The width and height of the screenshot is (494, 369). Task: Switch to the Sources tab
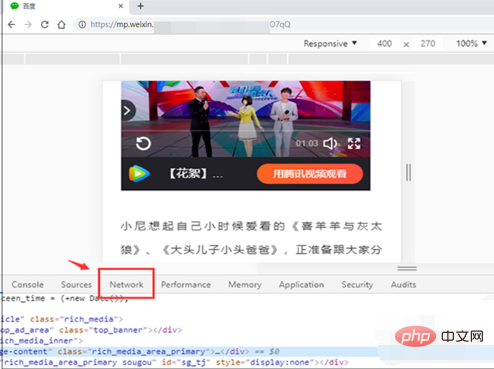[x=76, y=285]
